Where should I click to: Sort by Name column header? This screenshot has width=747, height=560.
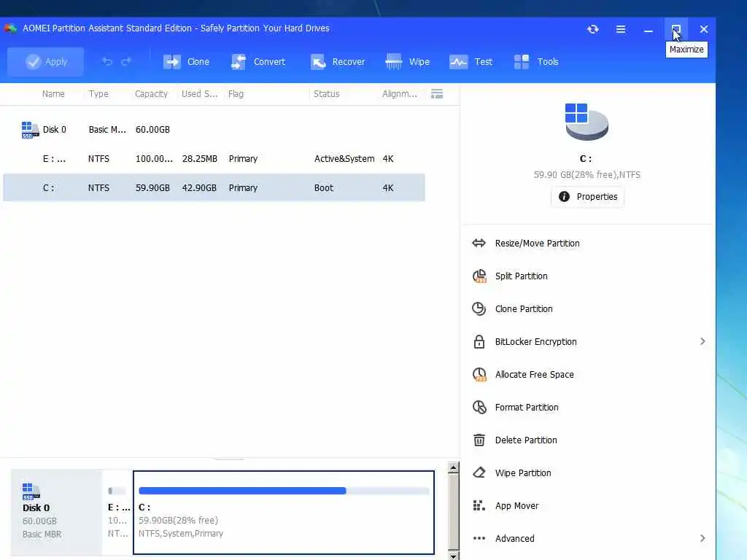coord(53,94)
